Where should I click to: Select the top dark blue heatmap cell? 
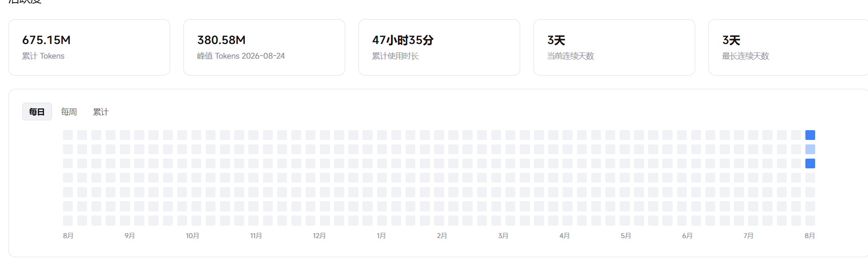[810, 135]
